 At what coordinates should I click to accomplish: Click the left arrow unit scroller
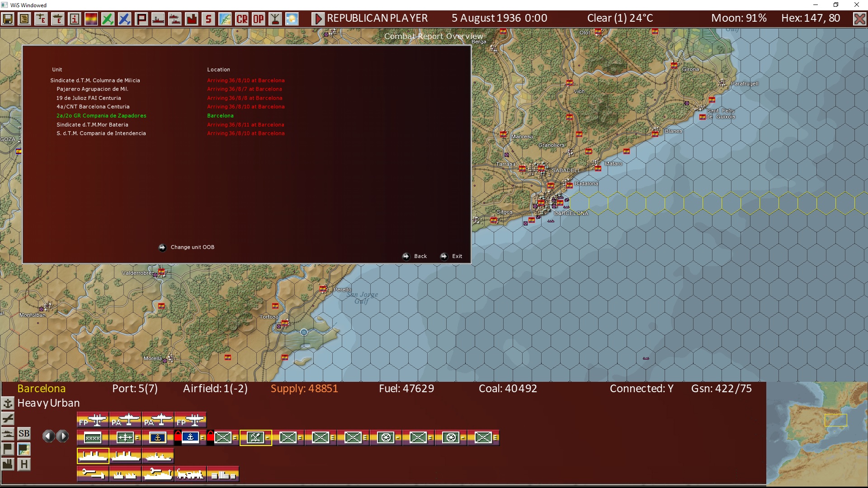click(x=48, y=436)
